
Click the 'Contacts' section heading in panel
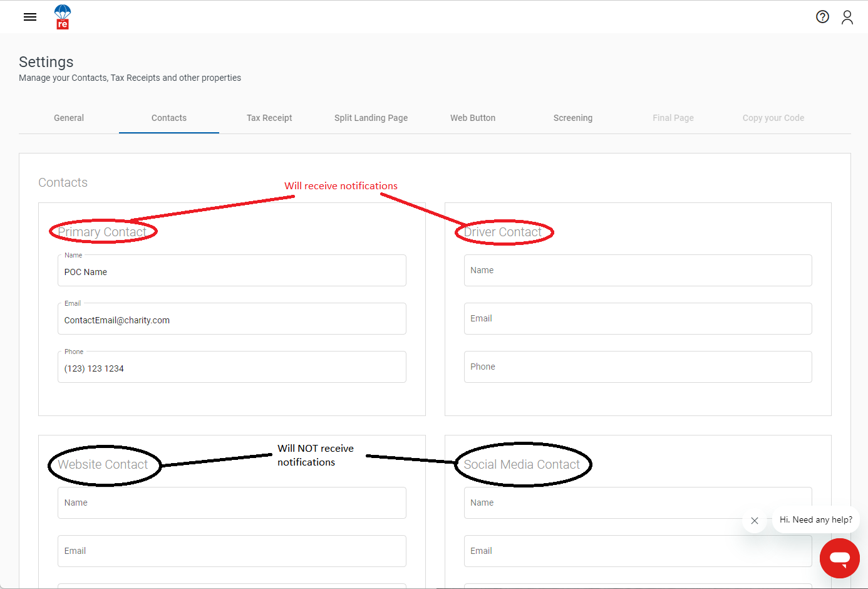point(63,182)
